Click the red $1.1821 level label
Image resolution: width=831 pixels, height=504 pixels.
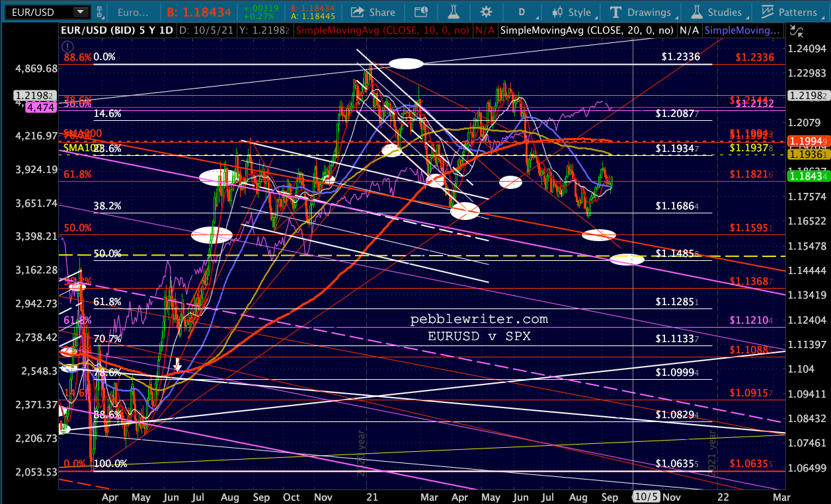752,174
